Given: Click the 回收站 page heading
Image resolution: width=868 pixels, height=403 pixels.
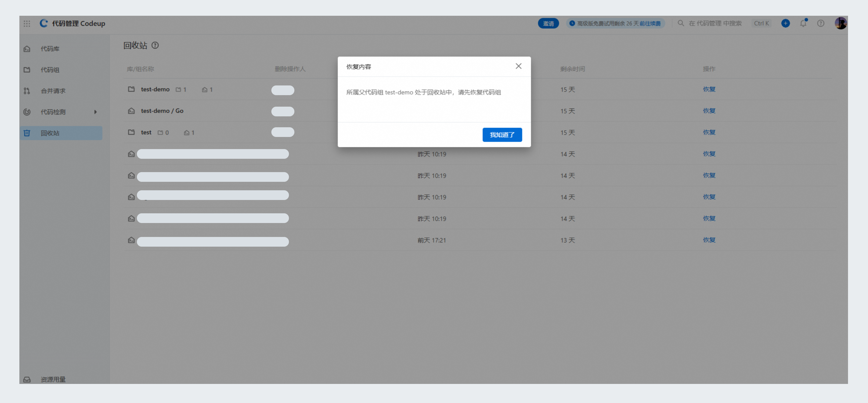Looking at the screenshot, I should (x=135, y=45).
